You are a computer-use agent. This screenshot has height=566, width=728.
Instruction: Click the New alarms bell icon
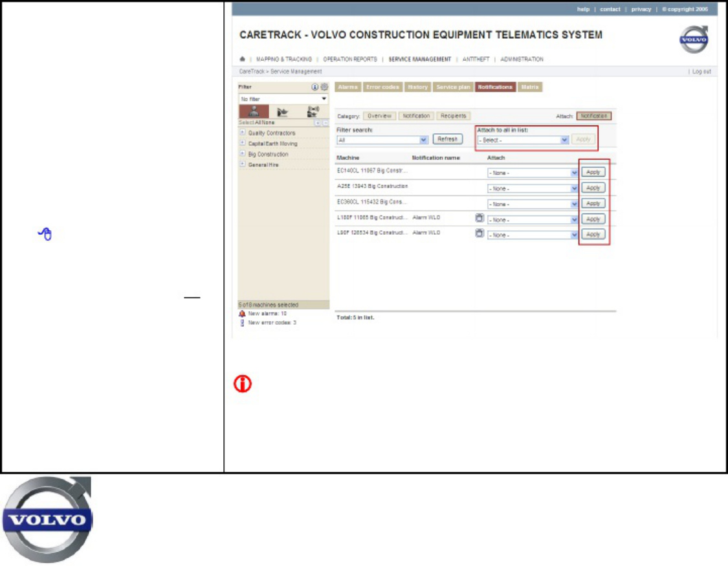[242, 314]
